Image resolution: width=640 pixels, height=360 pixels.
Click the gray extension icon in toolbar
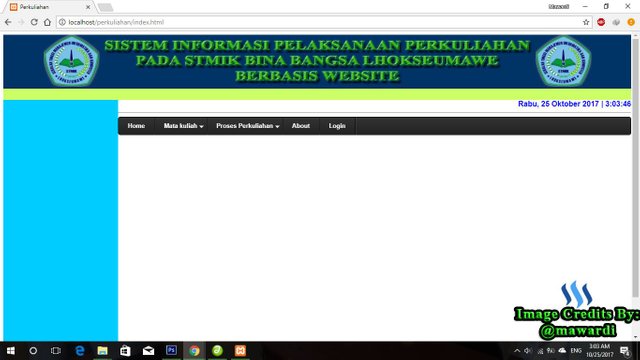pos(616,22)
